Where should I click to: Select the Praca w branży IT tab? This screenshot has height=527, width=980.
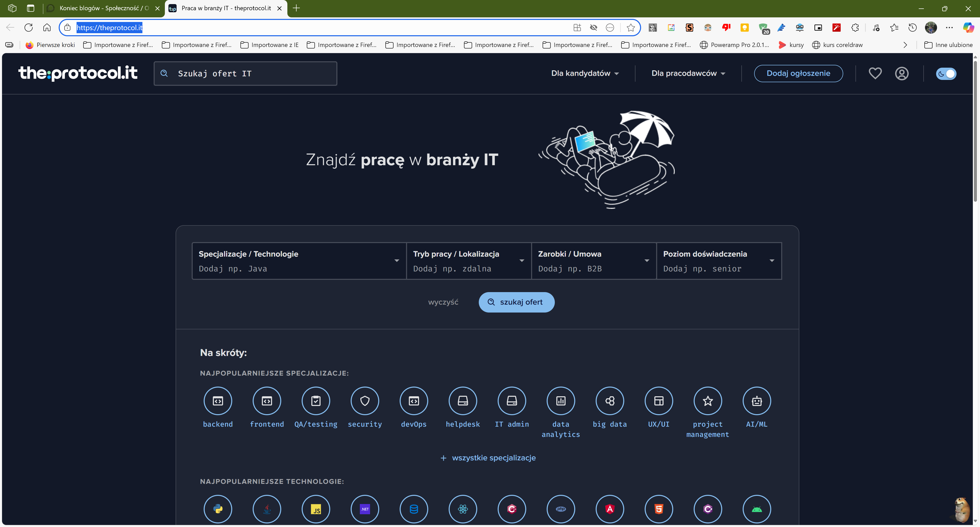coord(226,8)
